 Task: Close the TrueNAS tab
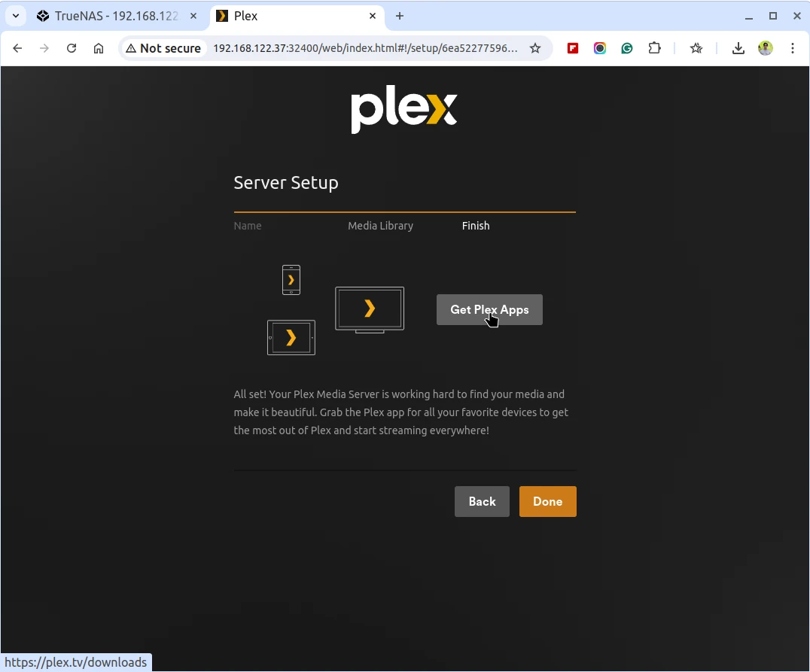pyautogui.click(x=193, y=16)
